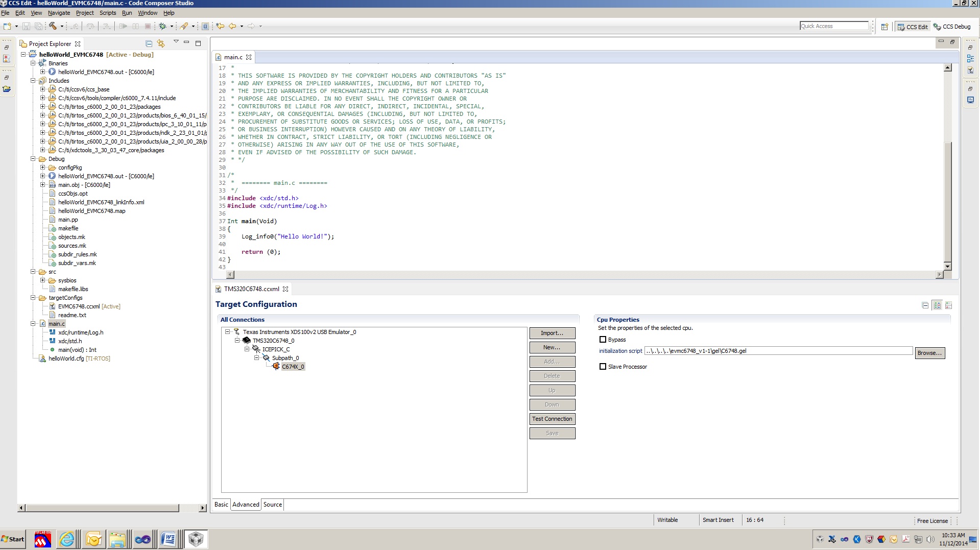Click the Target Configuration collapse-all icon
Viewport: 980px width, 550px height.
point(925,305)
